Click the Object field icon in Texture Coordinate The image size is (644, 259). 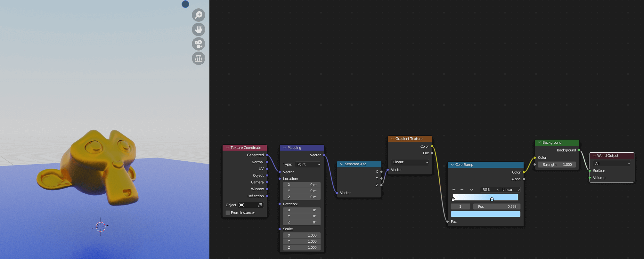click(x=242, y=205)
